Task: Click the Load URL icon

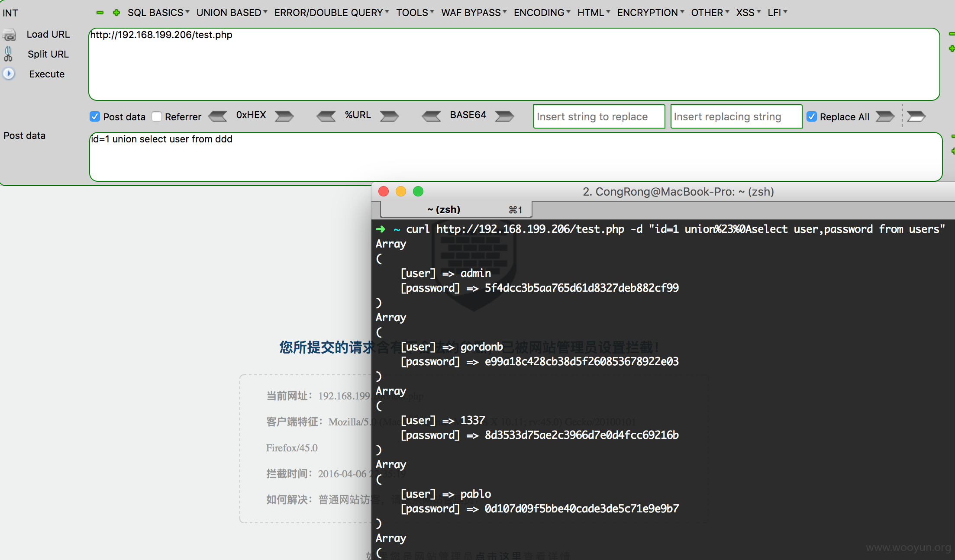Action: 9,35
